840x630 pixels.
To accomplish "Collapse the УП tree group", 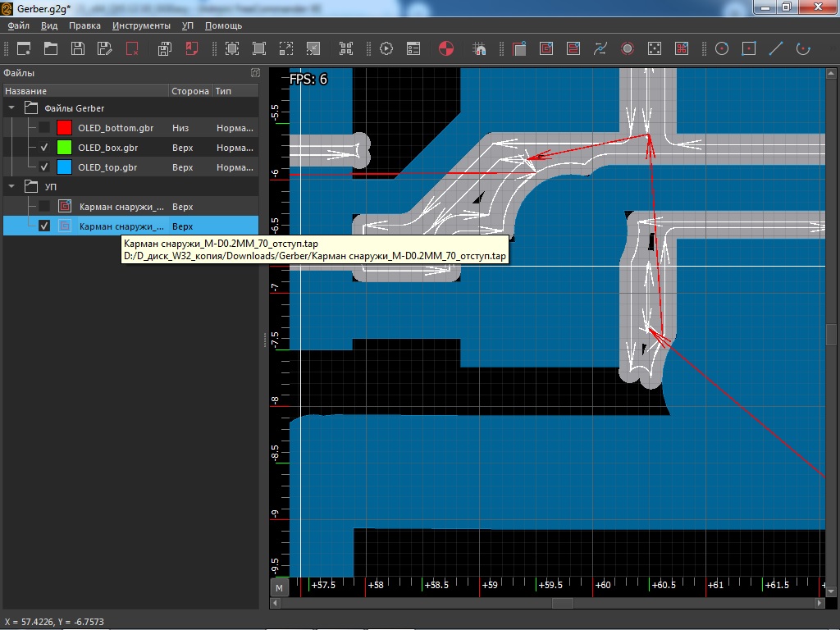I will (12, 187).
